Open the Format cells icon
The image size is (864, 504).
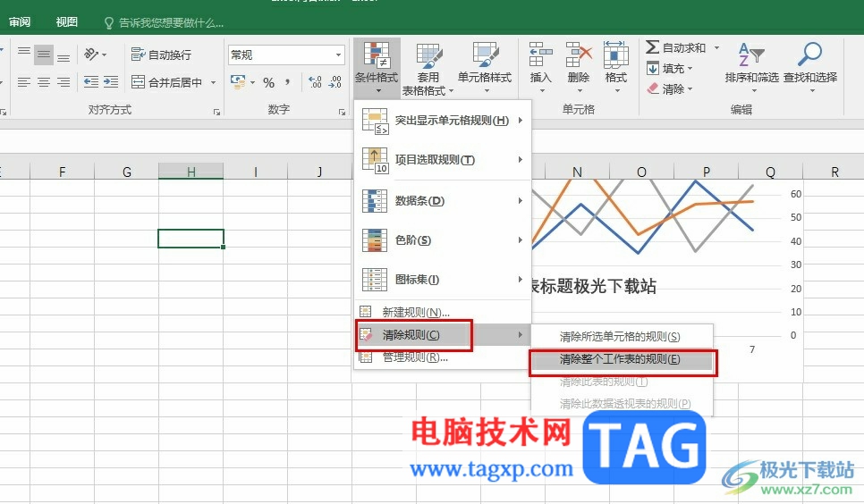pos(616,55)
